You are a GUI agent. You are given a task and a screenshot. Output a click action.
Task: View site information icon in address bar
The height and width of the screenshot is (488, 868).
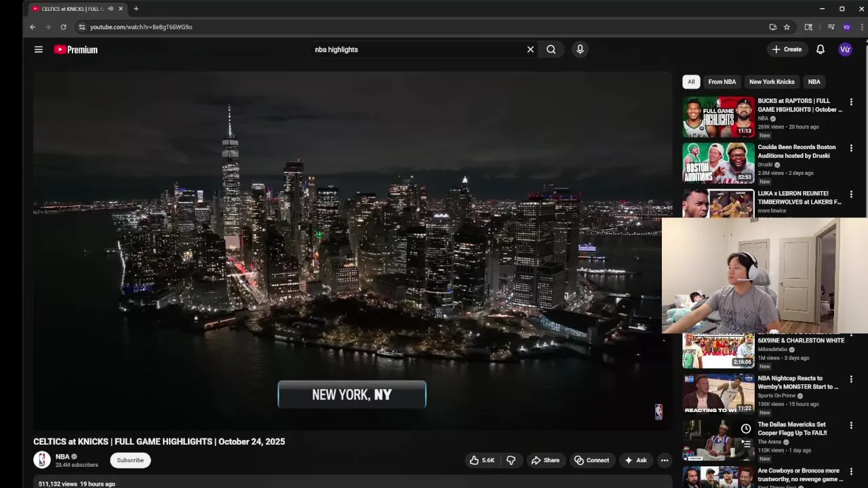[81, 27]
